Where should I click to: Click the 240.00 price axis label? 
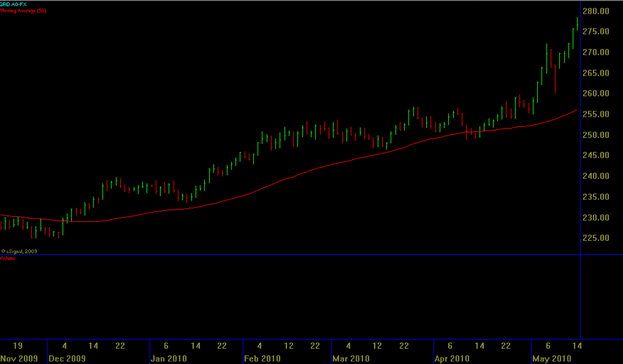596,176
